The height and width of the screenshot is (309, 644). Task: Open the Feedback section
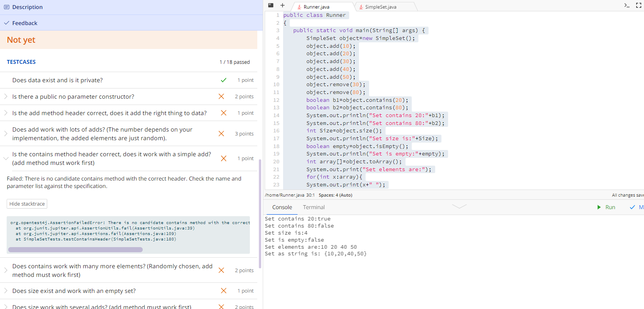pyautogui.click(x=131, y=23)
